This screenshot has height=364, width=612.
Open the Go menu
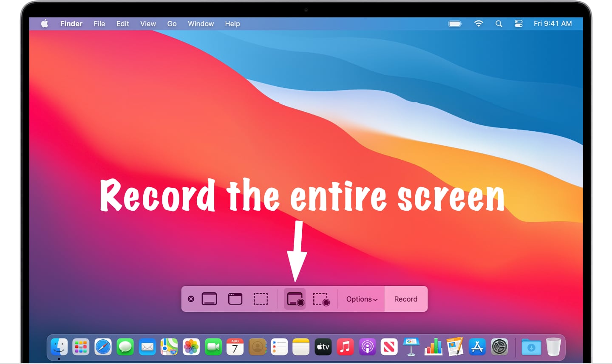click(x=171, y=23)
